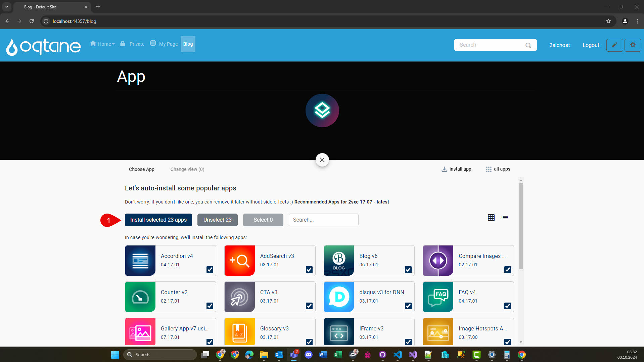Image resolution: width=644 pixels, height=362 pixels.
Task: Click the search magnifier in Oqtane header
Action: pos(528,45)
